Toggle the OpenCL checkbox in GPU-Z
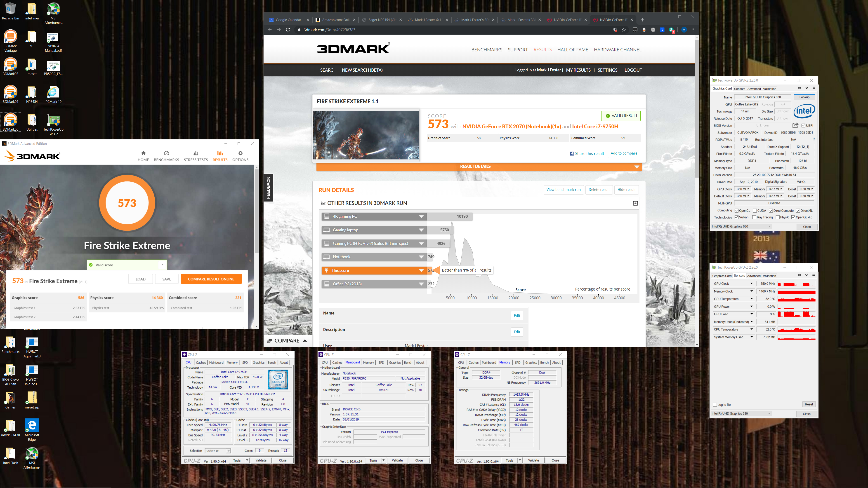This screenshot has height=488, width=868. click(737, 211)
